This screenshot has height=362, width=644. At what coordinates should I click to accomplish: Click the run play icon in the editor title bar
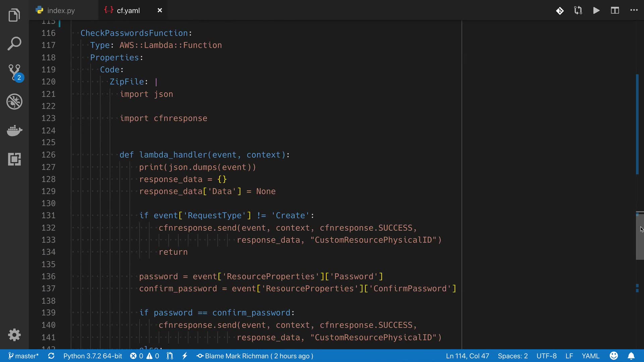point(596,11)
